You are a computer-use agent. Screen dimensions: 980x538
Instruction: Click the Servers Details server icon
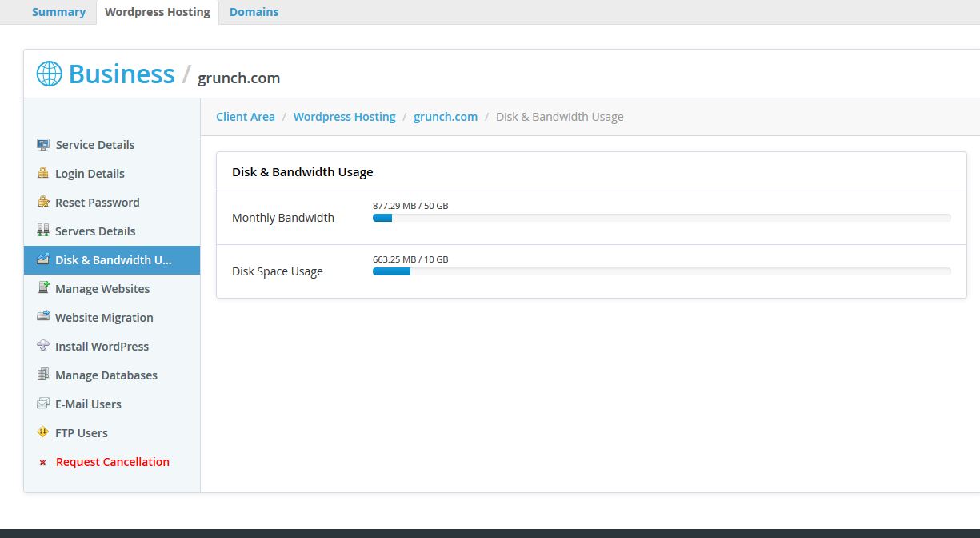pos(43,231)
